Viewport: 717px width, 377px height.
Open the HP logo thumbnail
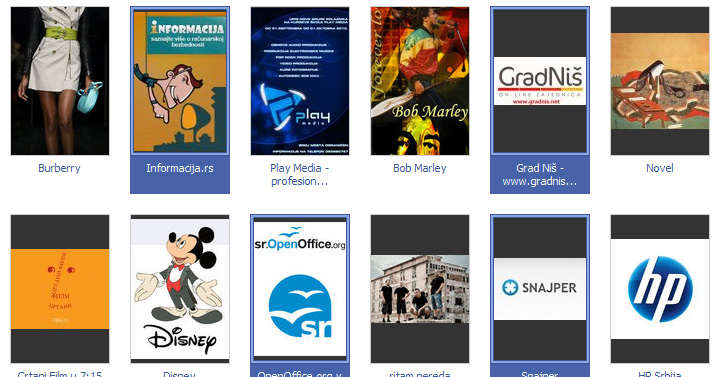coord(660,289)
